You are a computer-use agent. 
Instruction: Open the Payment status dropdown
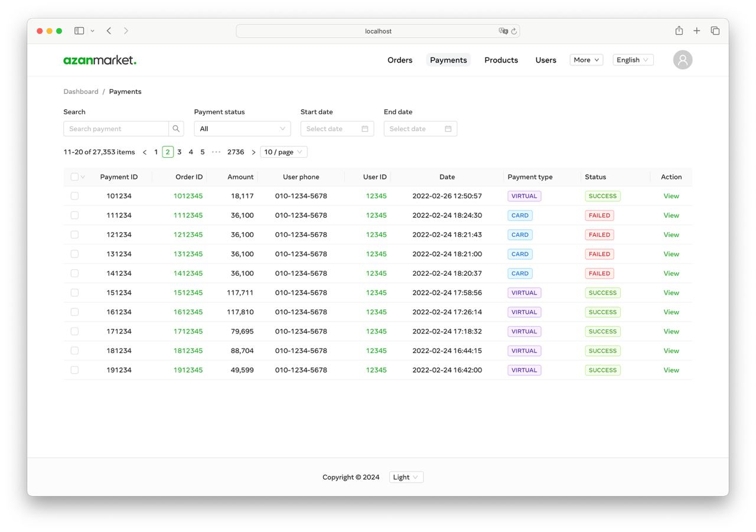tap(242, 128)
